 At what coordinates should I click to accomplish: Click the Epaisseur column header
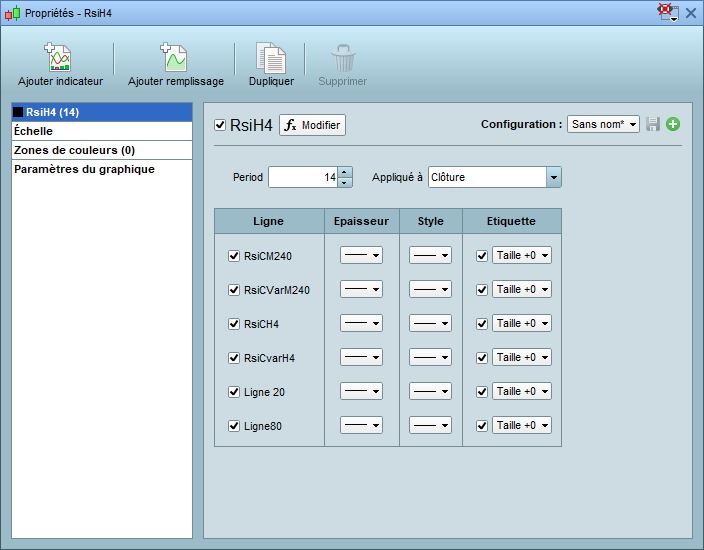coord(361,221)
